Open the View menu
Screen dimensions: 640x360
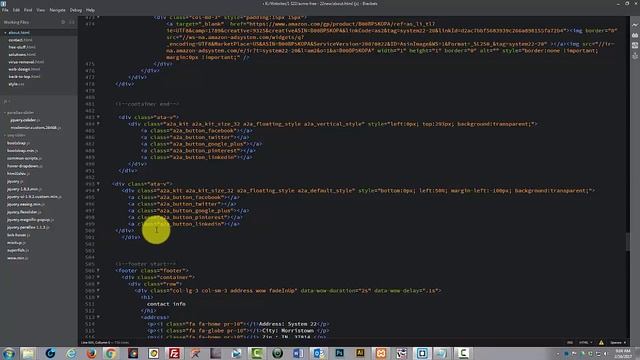tap(41, 10)
